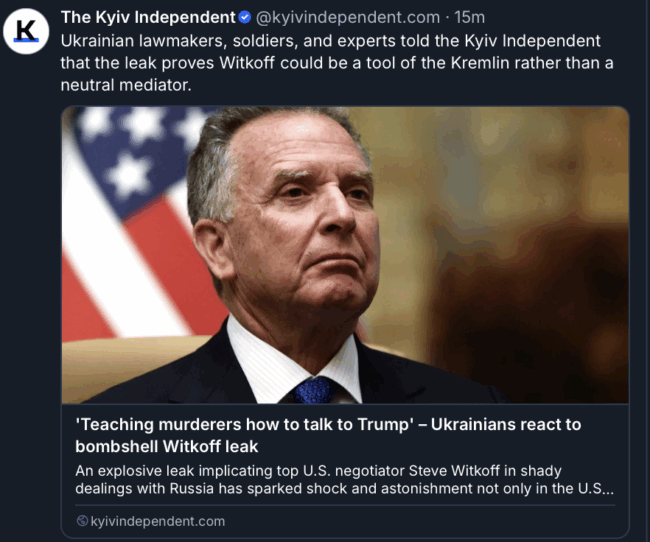The image size is (650, 542).
Task: Click the "An explosive leak implicating" description
Action: tap(344, 479)
